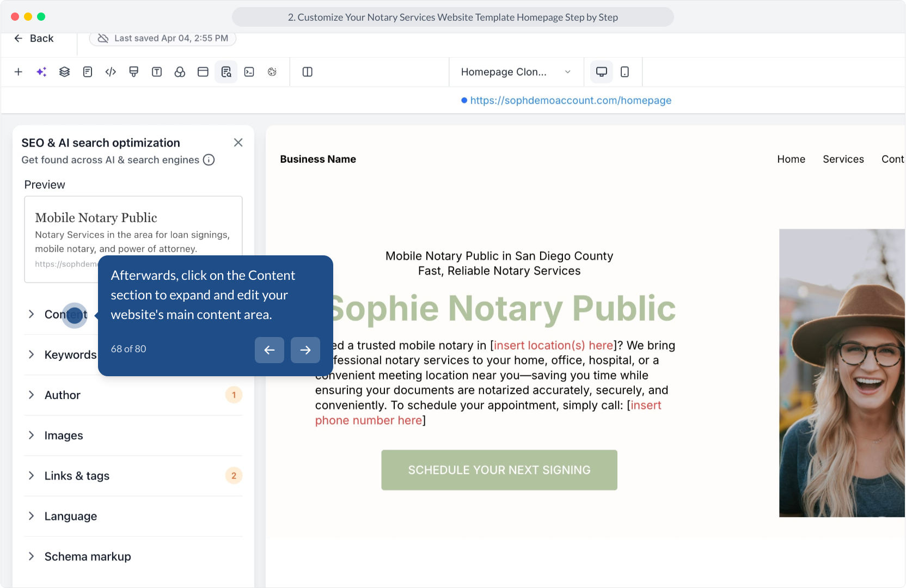Click the macOS green fullscreen window button

click(41, 17)
